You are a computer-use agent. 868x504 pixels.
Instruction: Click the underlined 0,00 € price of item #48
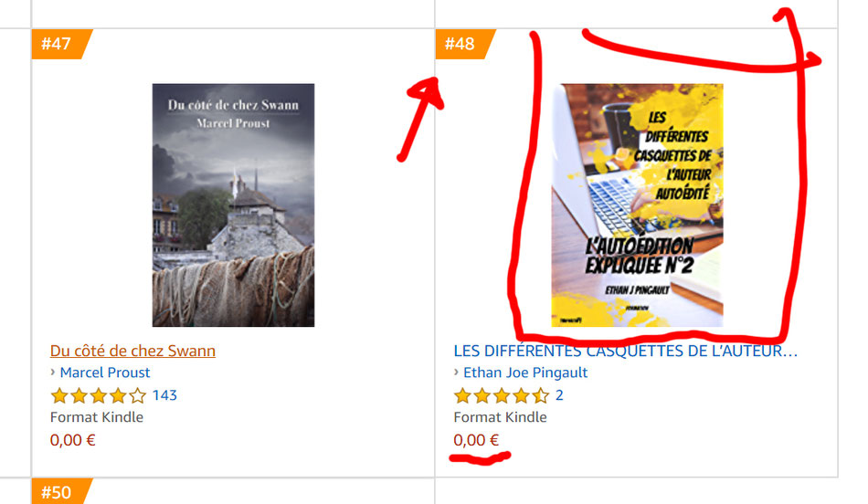[476, 440]
